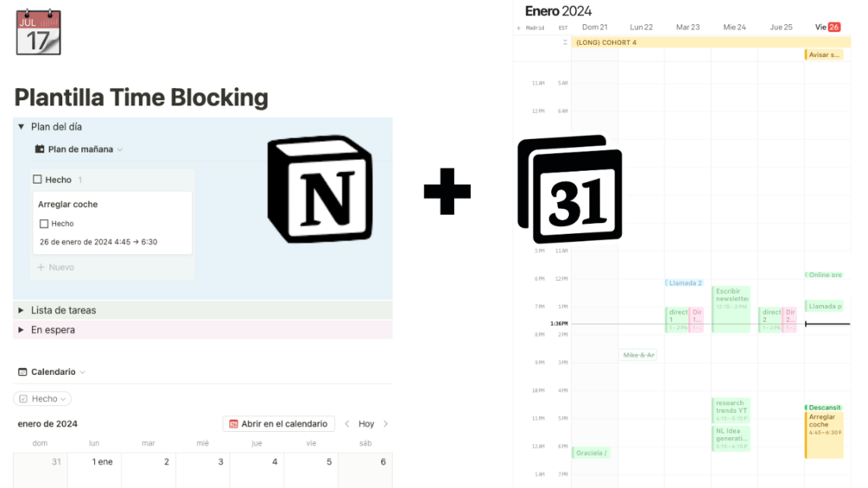Add a card with + Nuevo
Viewport: 868px width, 488px height.
[56, 268]
